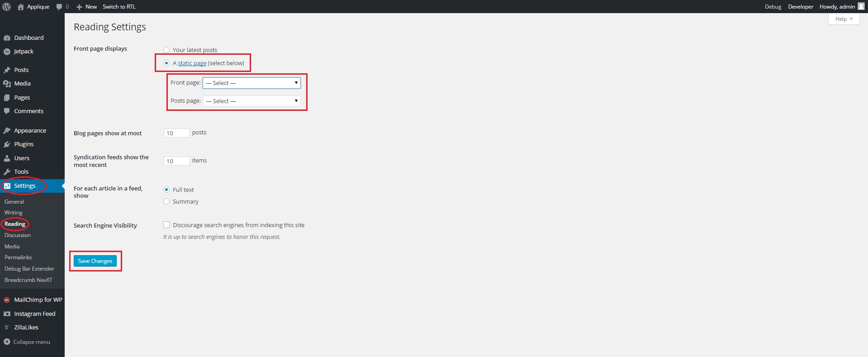
Task: Go to Discussion settings submenu item
Action: [x=18, y=235]
